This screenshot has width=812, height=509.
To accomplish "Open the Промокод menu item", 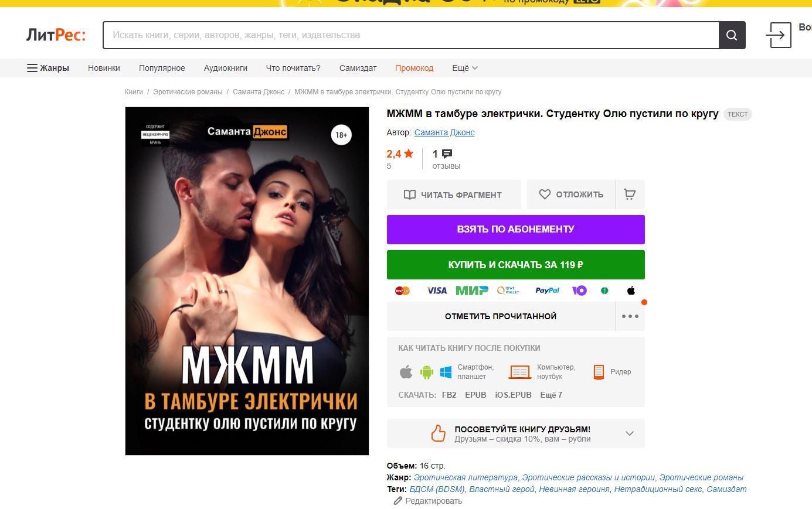I will 414,68.
